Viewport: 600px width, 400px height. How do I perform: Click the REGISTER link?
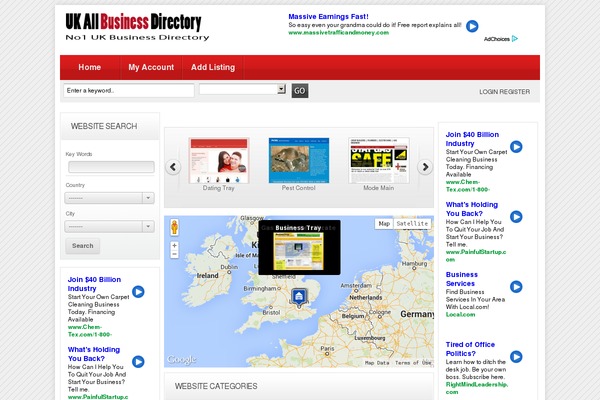pos(515,92)
